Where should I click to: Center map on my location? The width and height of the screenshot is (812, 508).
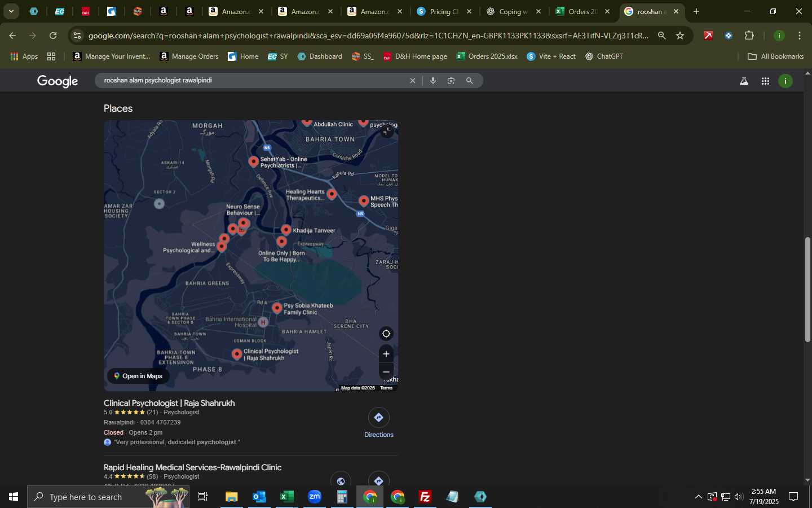coord(386,334)
